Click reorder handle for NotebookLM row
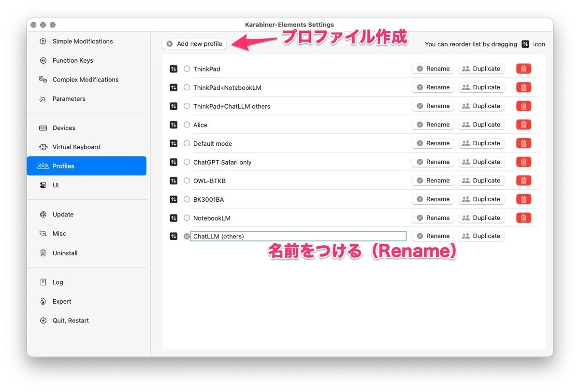The height and width of the screenshot is (392, 580). tap(174, 218)
